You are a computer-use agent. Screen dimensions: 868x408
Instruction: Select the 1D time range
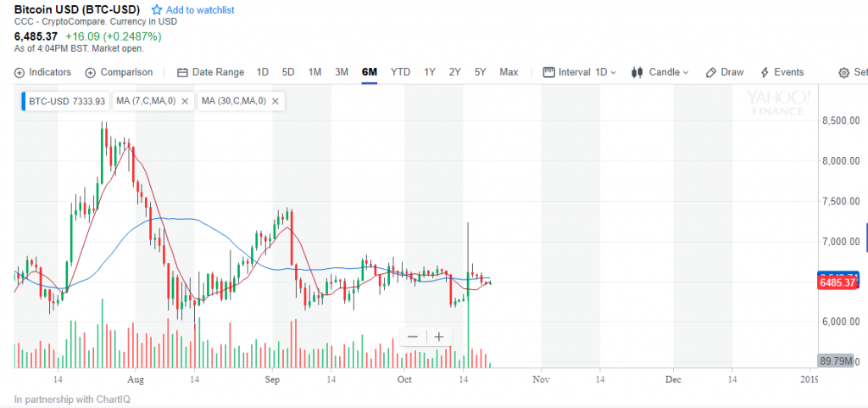[x=263, y=72]
